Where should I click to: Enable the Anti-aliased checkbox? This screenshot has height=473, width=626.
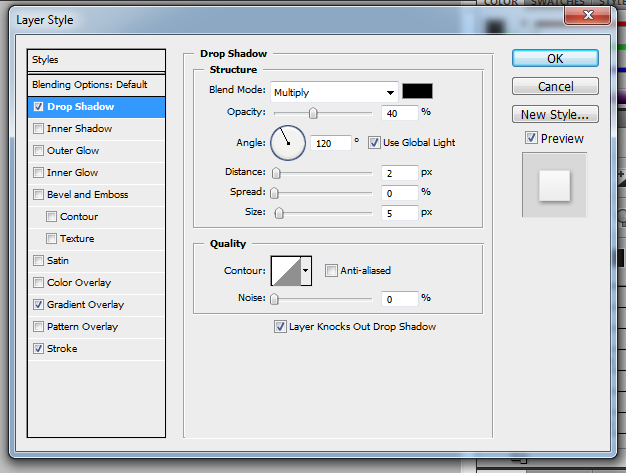(331, 271)
